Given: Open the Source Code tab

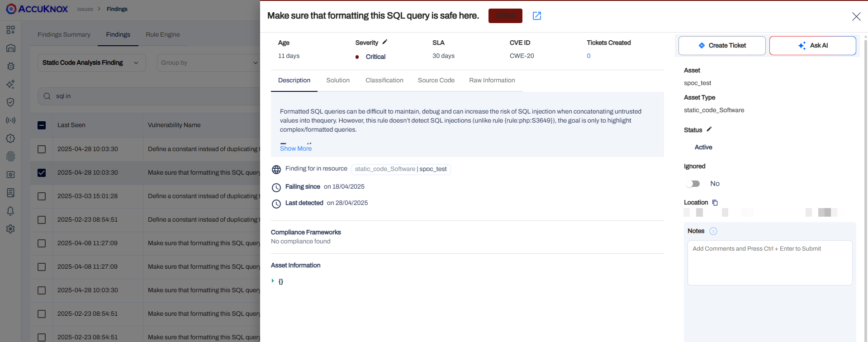Looking at the screenshot, I should [x=436, y=80].
